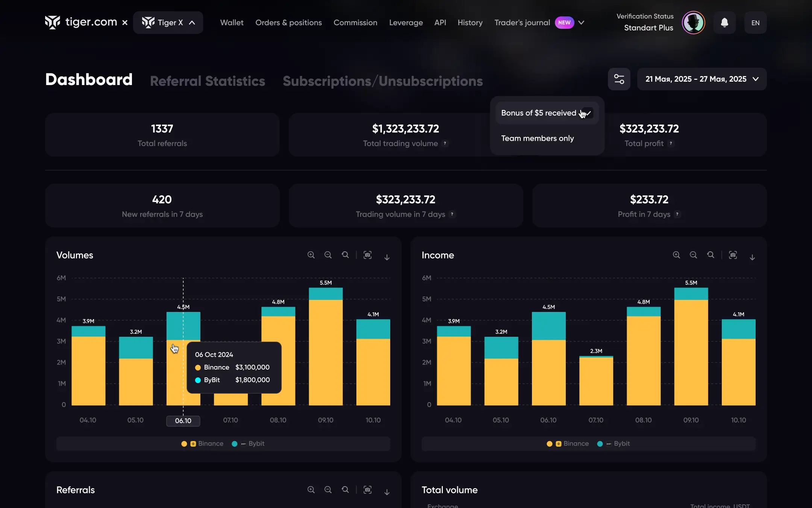Toggle the Bonus of $5 received checkbox
Screen dimensions: 812x508
pyautogui.click(x=588, y=113)
